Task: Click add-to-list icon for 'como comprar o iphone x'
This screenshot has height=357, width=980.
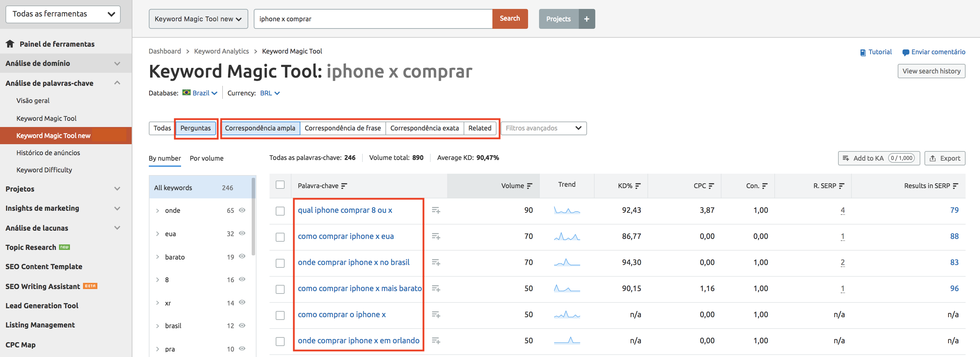Action: coord(436,315)
